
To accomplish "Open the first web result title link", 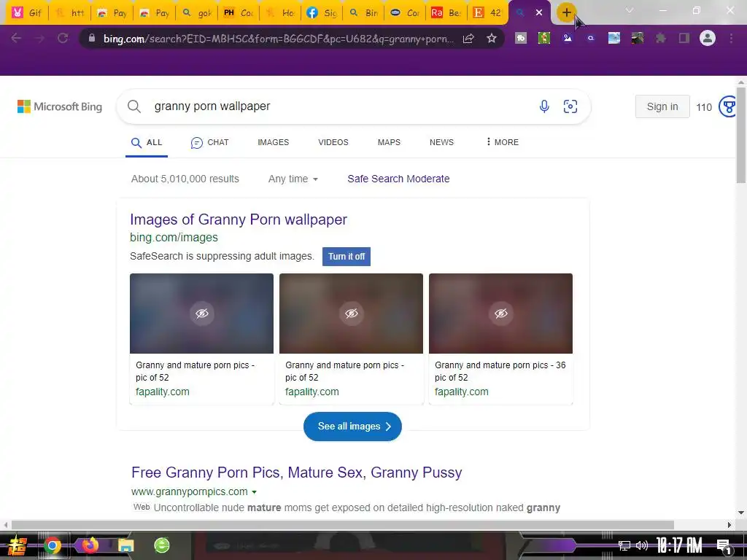I will pos(296,472).
